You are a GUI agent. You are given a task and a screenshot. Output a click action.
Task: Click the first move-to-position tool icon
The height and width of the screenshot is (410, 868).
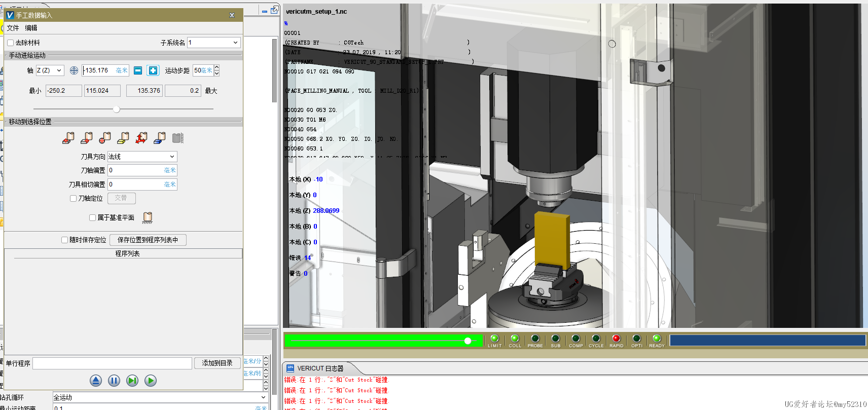(68, 138)
